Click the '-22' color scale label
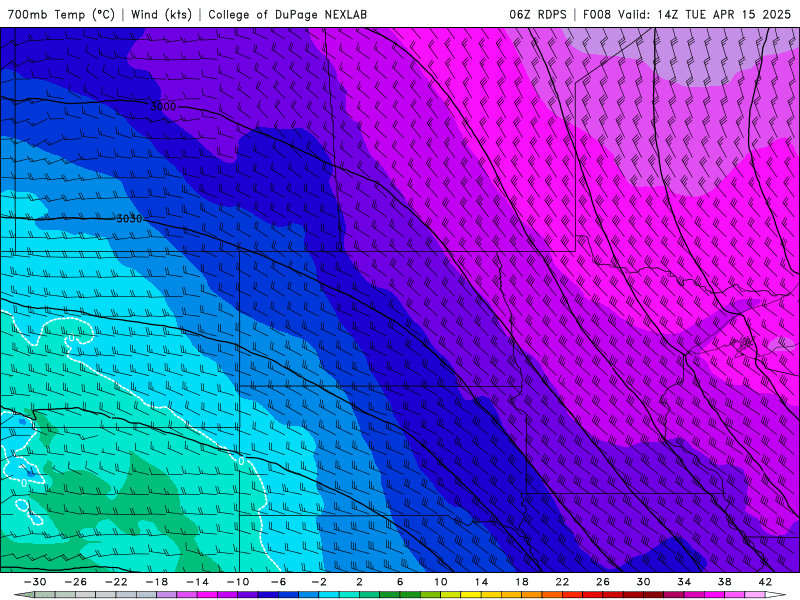This screenshot has width=800, height=600. [116, 582]
